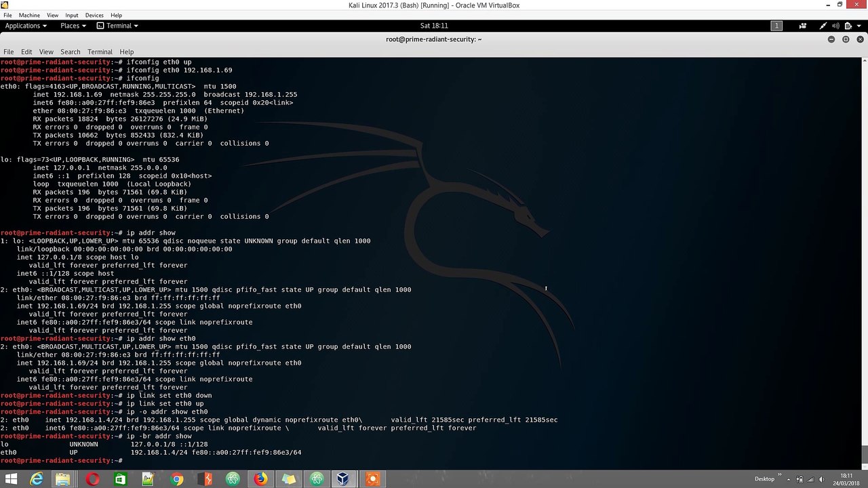Open VirtualBox Help menu
This screenshot has width=868, height=488.
[x=116, y=15]
